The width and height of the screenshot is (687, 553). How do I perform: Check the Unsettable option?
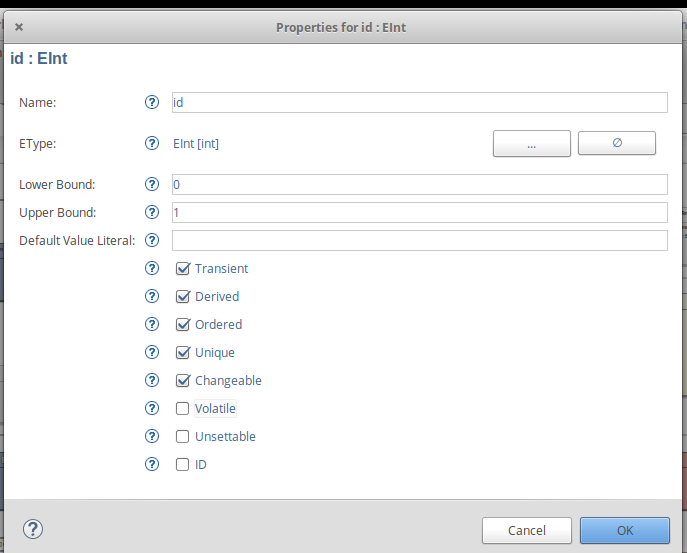[x=182, y=436]
